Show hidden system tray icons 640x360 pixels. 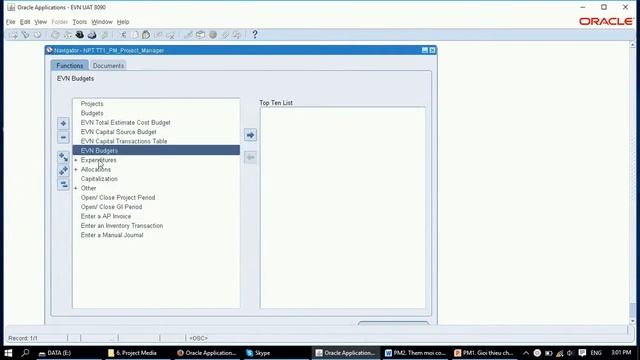[x=526, y=353]
